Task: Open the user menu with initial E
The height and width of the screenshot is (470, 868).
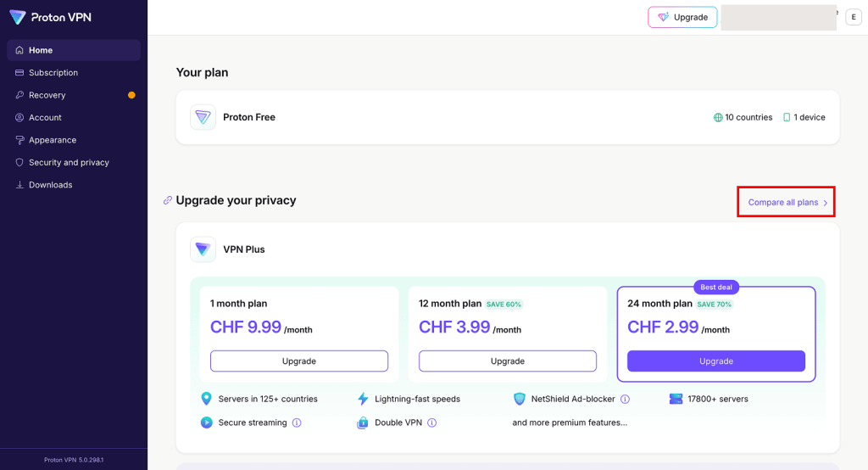Action: [x=854, y=17]
